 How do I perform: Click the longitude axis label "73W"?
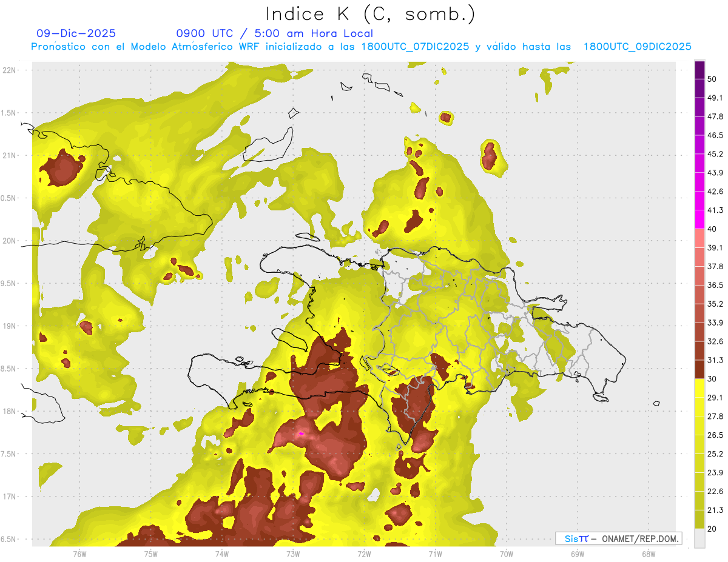click(x=293, y=554)
